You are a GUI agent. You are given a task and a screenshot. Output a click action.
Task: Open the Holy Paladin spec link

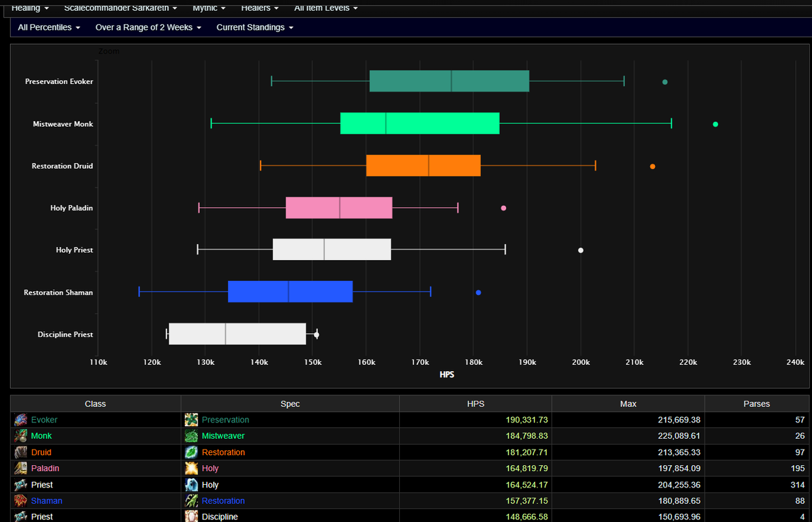[x=210, y=469]
